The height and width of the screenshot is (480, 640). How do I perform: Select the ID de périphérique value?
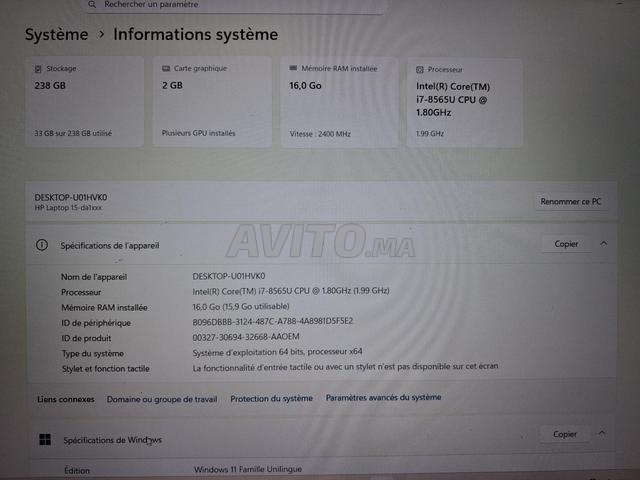[x=273, y=321]
